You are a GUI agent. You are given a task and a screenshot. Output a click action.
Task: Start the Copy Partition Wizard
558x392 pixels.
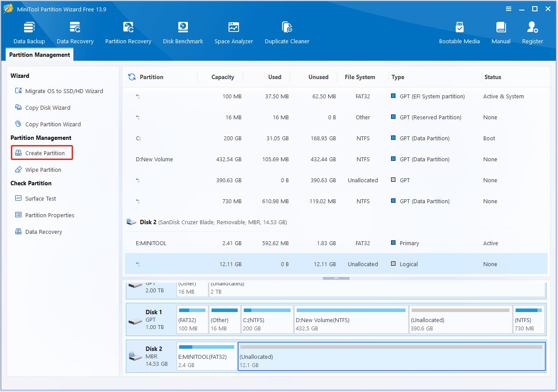(x=48, y=124)
